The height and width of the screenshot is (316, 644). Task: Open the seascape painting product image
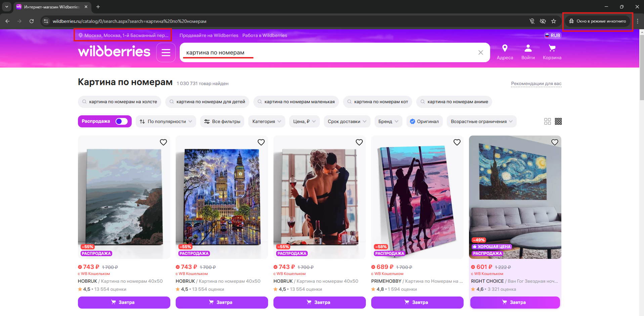(x=124, y=197)
